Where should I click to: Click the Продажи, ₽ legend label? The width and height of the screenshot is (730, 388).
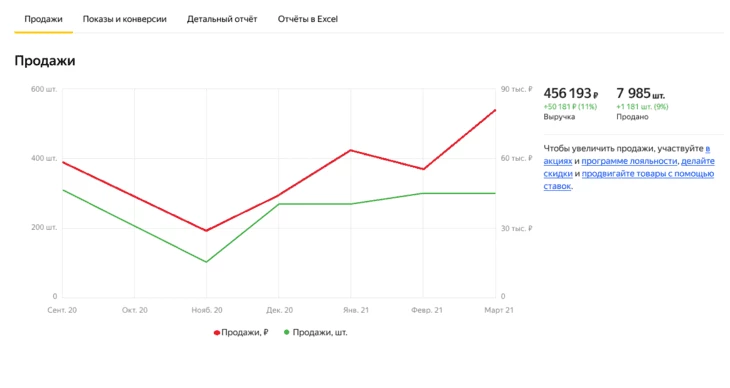[245, 333]
